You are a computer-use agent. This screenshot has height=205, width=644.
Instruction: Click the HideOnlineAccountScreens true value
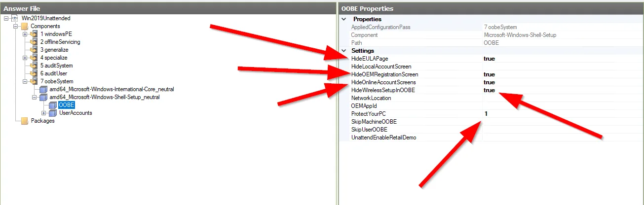pos(490,82)
